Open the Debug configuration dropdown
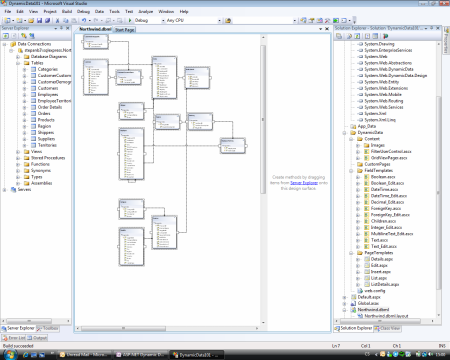Screen dimensions: 450x360 tap(163, 21)
